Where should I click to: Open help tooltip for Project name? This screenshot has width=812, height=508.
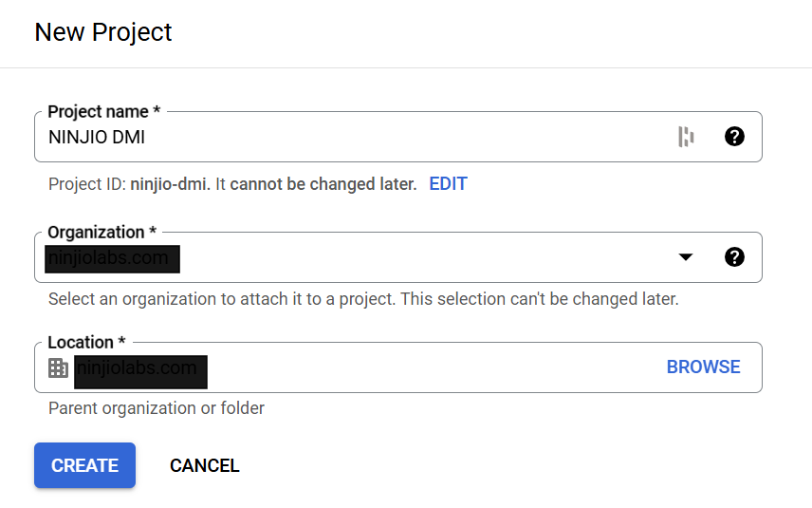pos(734,137)
